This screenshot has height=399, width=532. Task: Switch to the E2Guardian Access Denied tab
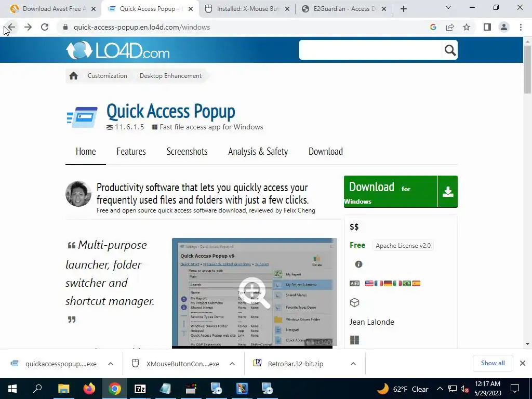[x=345, y=9]
